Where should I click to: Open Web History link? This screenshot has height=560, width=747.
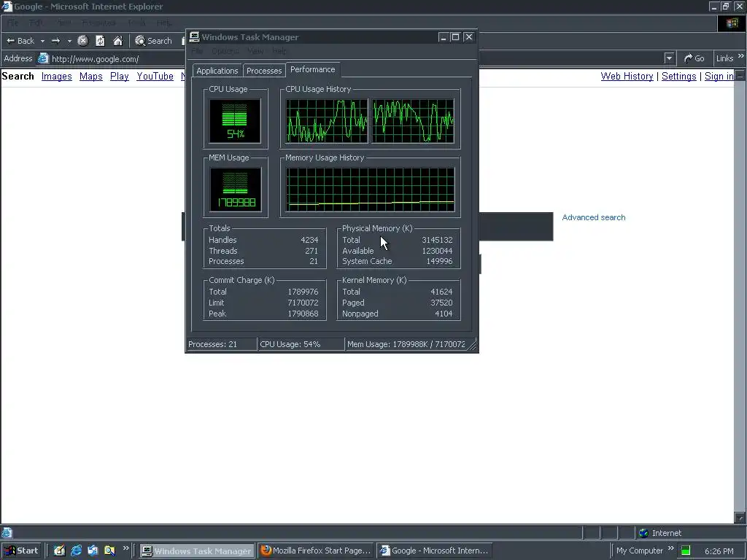tap(627, 76)
